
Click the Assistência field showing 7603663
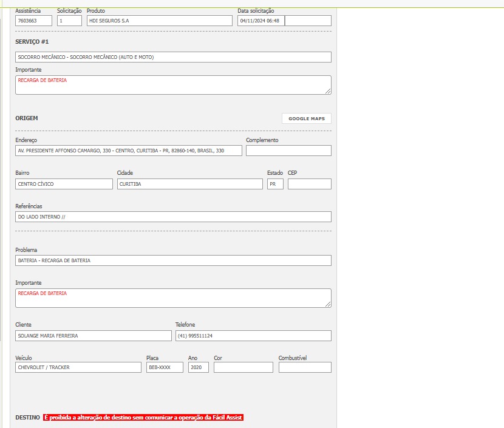[33, 21]
